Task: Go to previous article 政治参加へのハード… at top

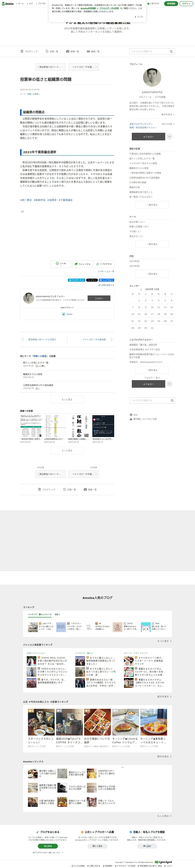Action: pyautogui.click(x=50, y=67)
